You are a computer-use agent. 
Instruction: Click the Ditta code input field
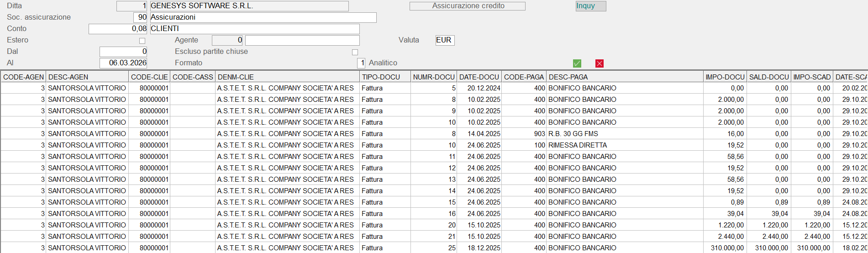click(132, 6)
